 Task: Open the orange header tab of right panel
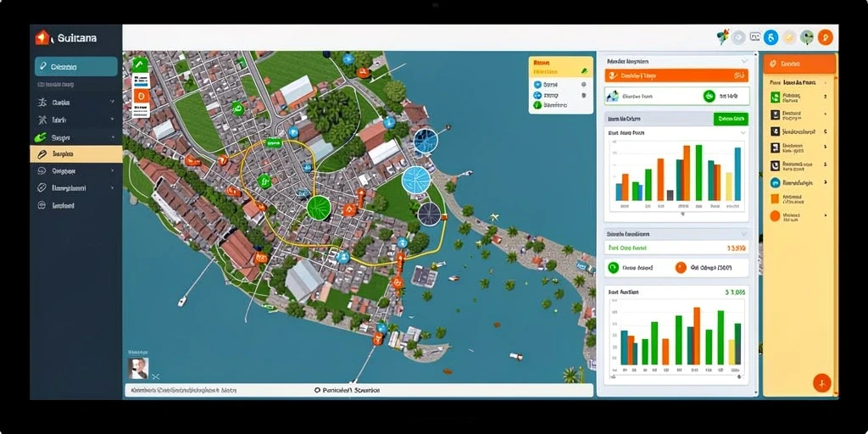[799, 64]
